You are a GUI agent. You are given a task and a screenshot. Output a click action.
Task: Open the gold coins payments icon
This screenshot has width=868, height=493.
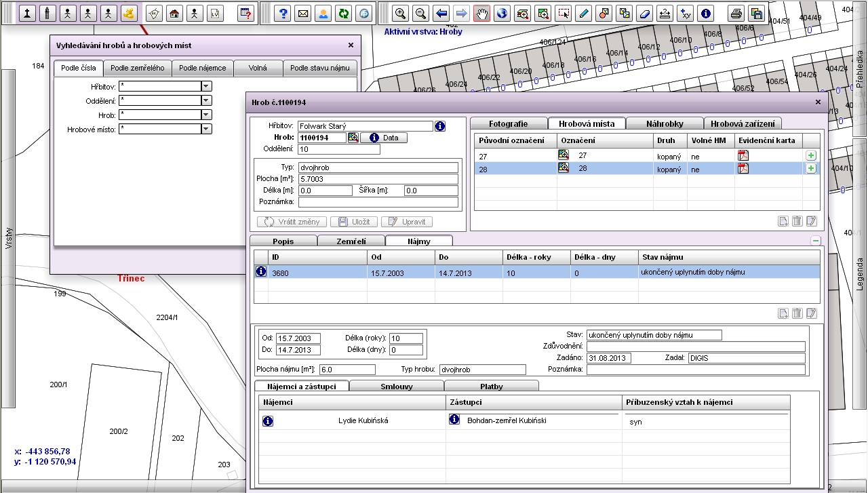[129, 14]
